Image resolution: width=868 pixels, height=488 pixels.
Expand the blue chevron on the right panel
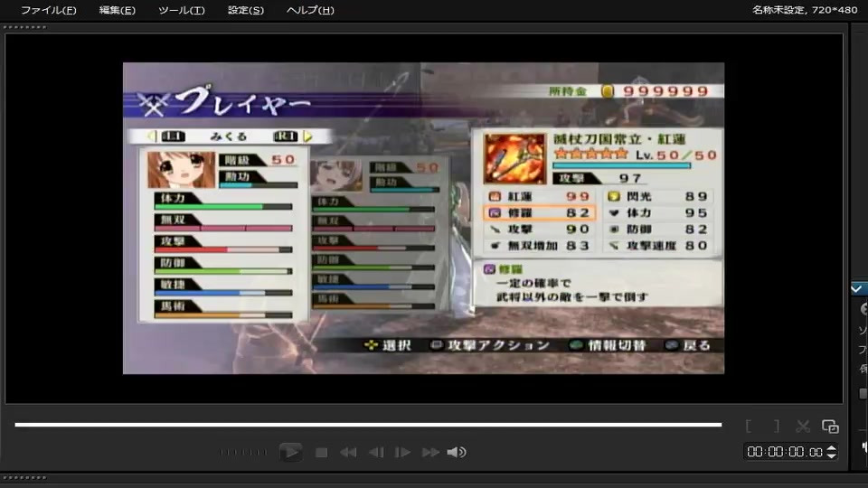coord(857,289)
